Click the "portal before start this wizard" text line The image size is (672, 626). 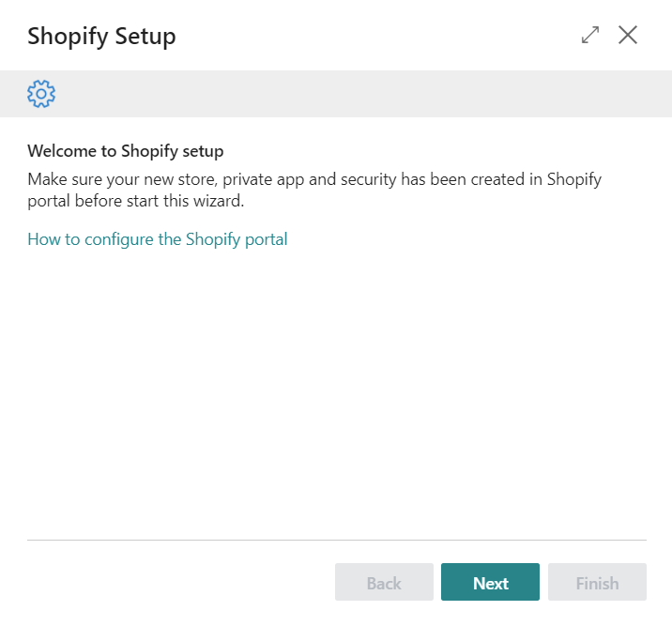[136, 200]
